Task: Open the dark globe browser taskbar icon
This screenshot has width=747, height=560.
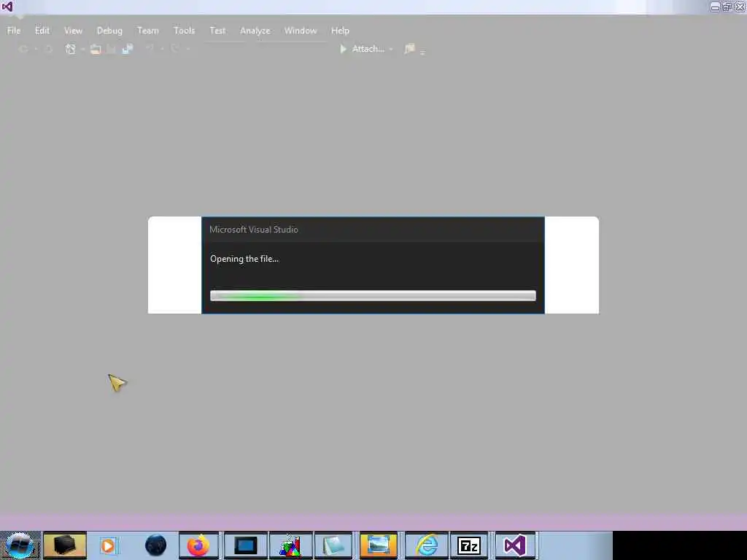Action: (156, 545)
